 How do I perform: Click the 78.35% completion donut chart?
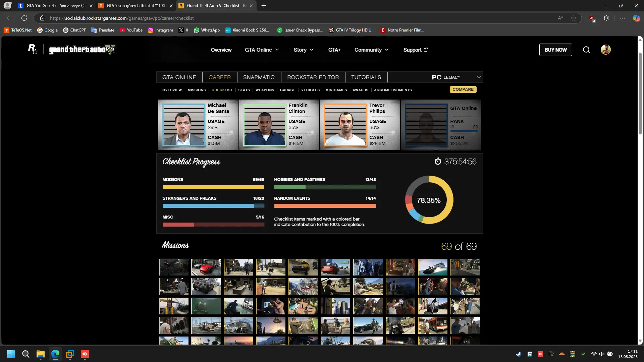[429, 200]
